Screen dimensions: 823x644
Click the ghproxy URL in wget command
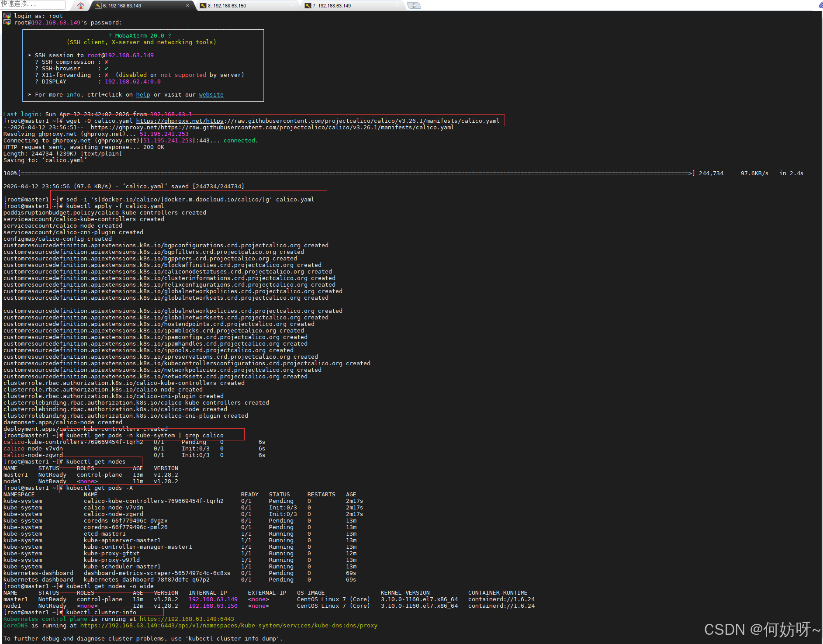318,121
